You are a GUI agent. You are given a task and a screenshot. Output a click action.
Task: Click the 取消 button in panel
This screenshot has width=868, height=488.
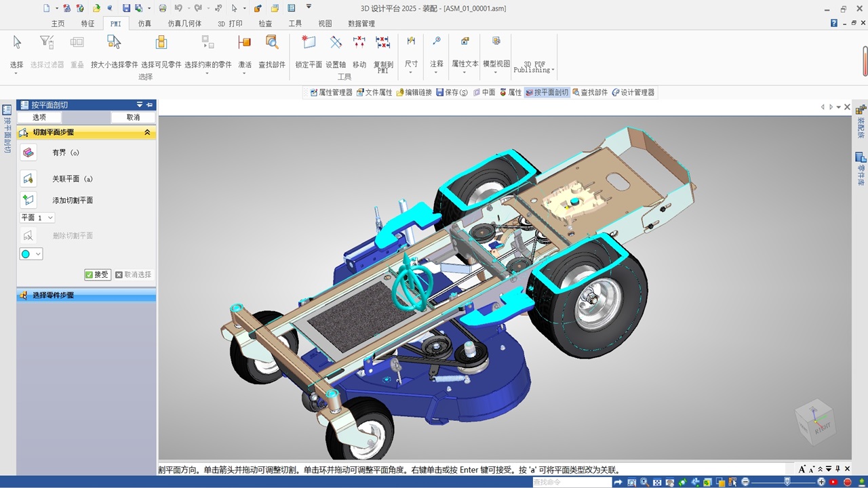[133, 117]
